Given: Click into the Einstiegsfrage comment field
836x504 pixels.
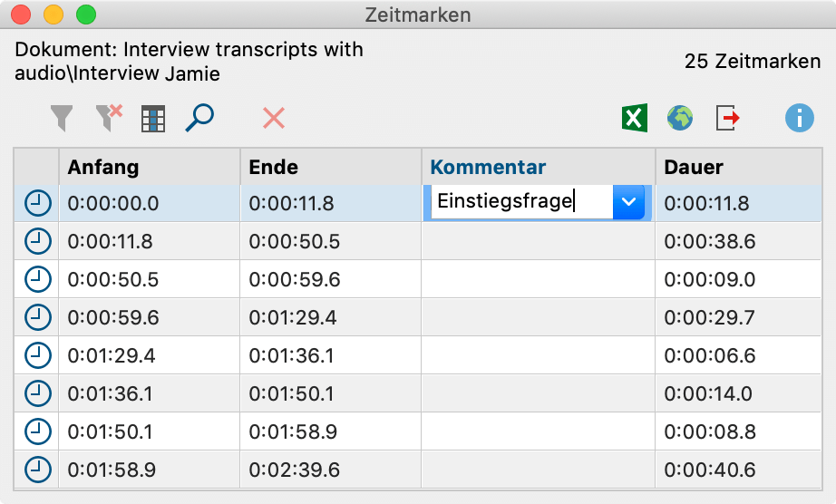Looking at the screenshot, I should tap(520, 201).
